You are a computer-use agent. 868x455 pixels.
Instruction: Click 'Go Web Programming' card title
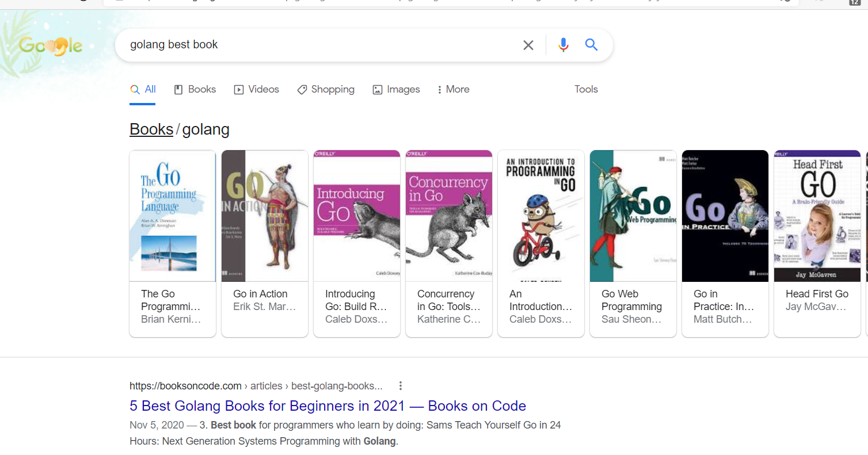click(x=632, y=300)
